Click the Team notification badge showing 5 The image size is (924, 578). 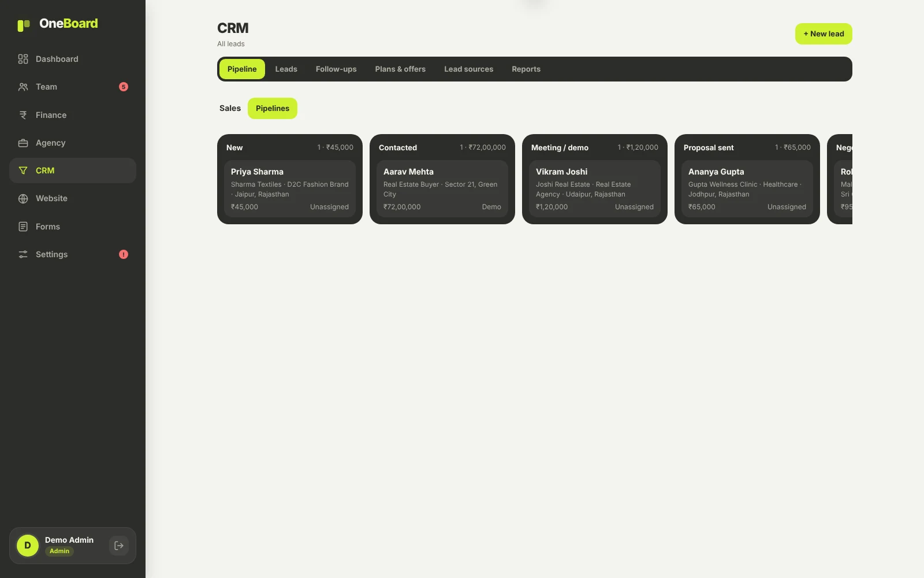click(124, 87)
